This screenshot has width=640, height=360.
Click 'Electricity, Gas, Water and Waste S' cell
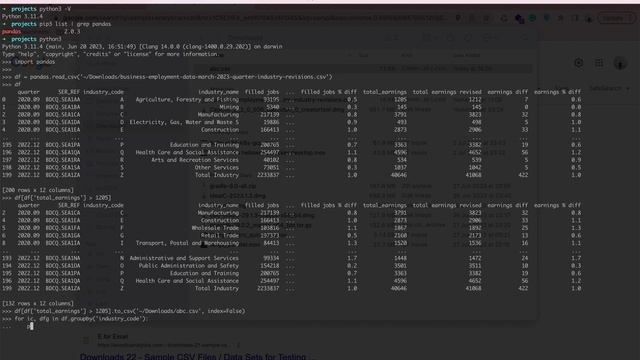coord(184,122)
